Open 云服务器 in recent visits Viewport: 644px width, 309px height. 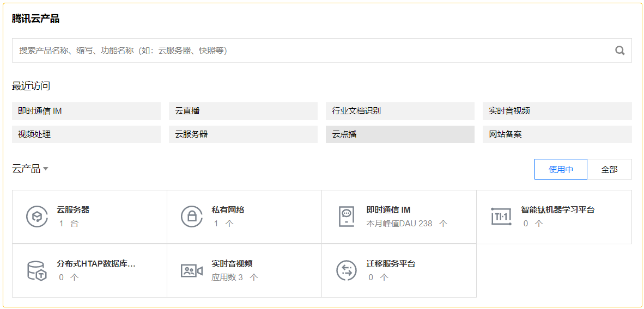[243, 134]
